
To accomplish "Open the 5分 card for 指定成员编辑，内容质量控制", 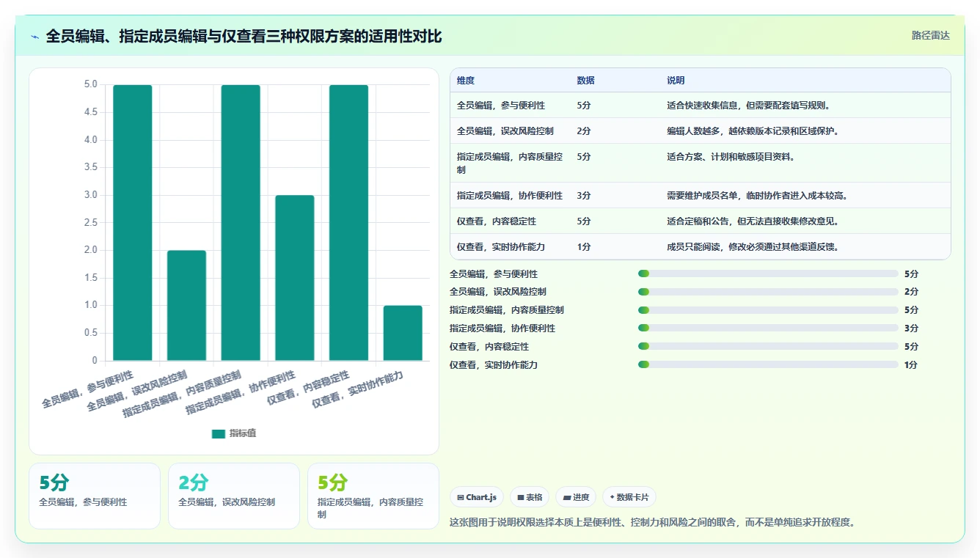I will [373, 496].
